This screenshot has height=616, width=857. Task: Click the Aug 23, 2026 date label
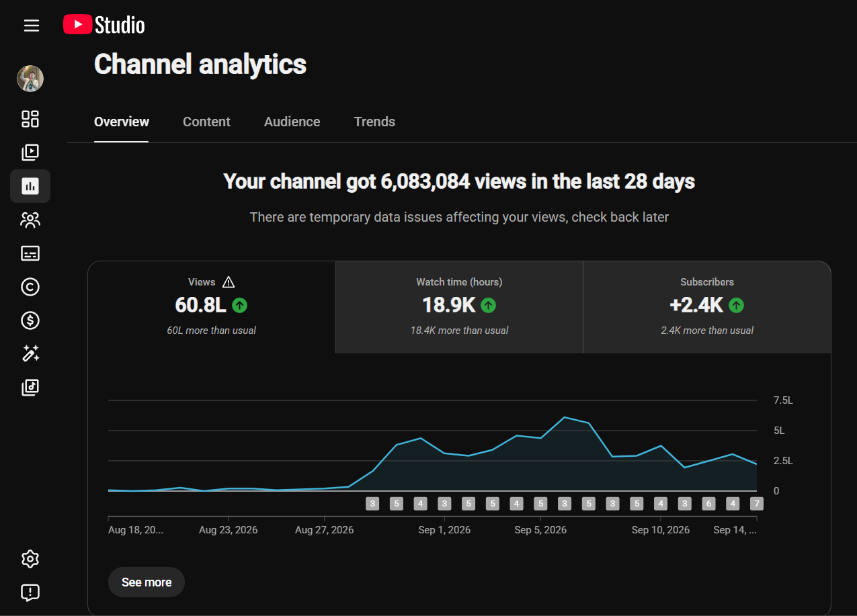tap(229, 530)
